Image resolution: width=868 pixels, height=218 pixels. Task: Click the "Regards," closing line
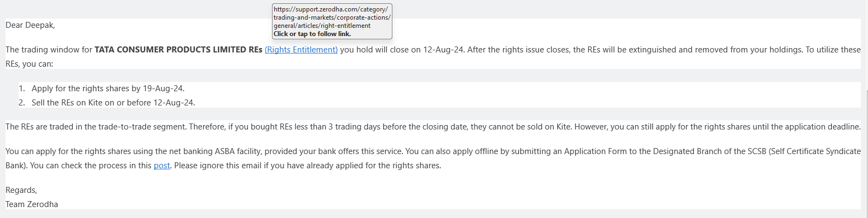click(21, 190)
